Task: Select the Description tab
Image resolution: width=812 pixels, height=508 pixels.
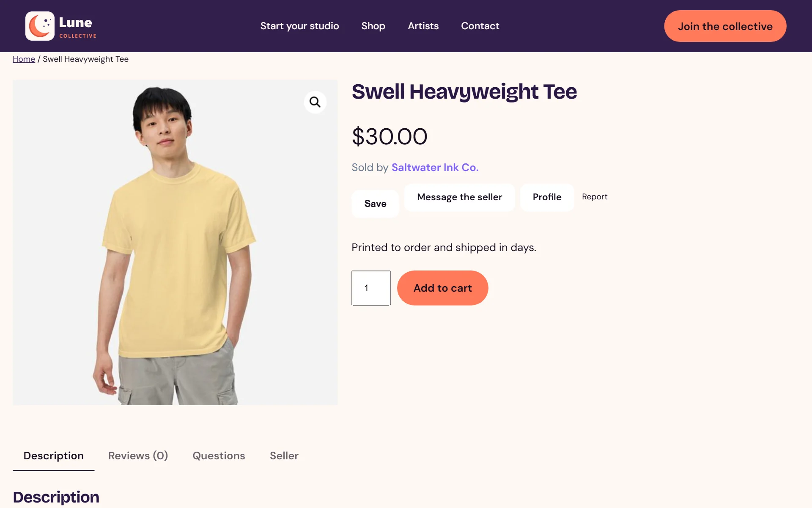Action: [x=53, y=456]
